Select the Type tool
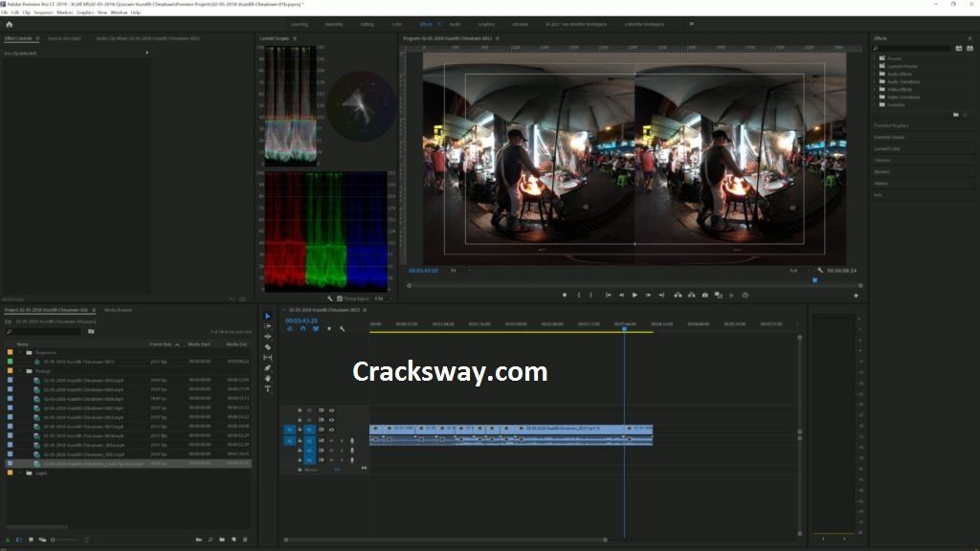This screenshot has height=551, width=980. (268, 388)
